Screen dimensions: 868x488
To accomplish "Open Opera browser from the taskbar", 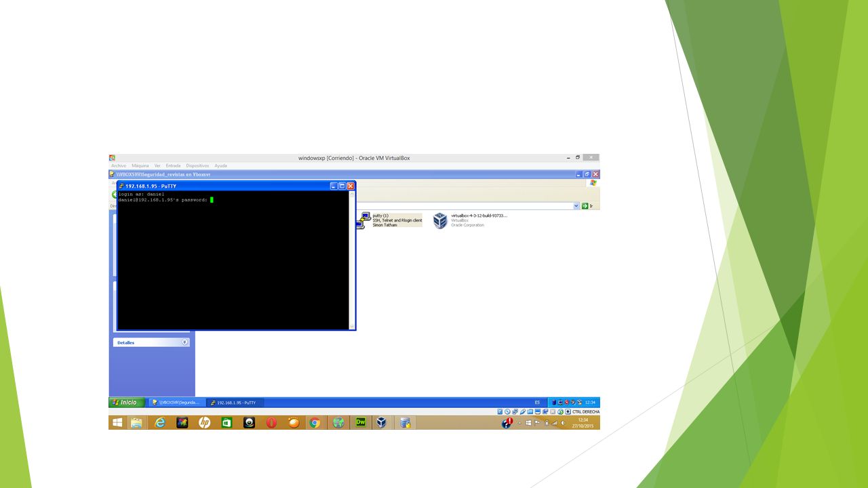I will (x=271, y=422).
